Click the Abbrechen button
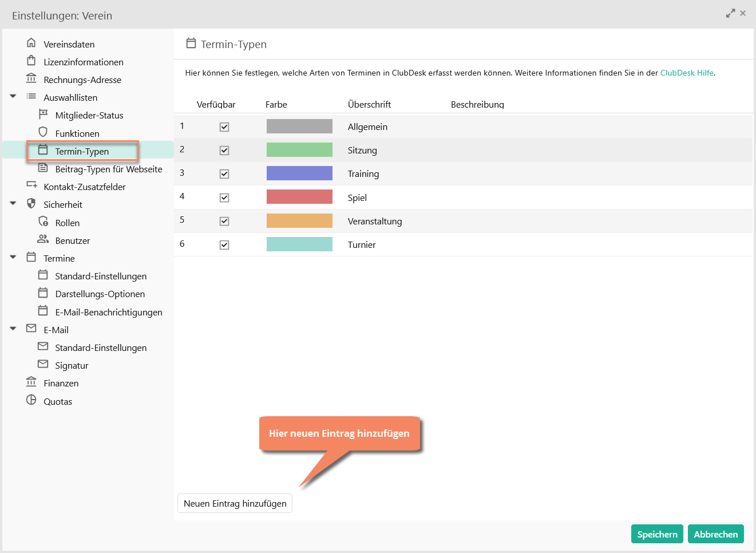Screen dimensions: 756x553 (716, 534)
